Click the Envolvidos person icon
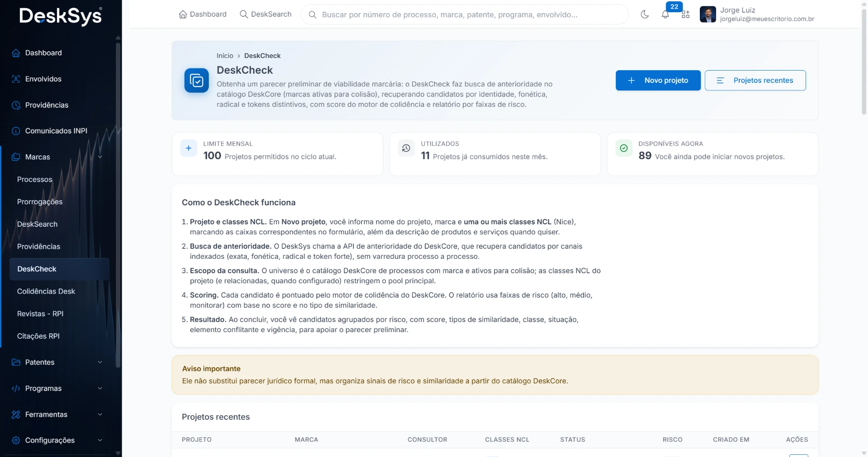This screenshot has height=457, width=868. coord(16,79)
